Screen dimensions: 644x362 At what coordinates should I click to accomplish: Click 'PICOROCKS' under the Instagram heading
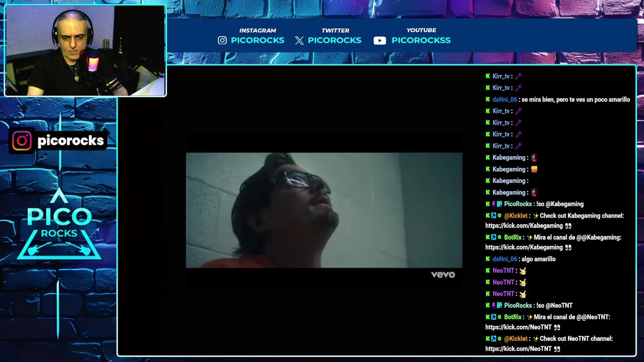point(258,40)
